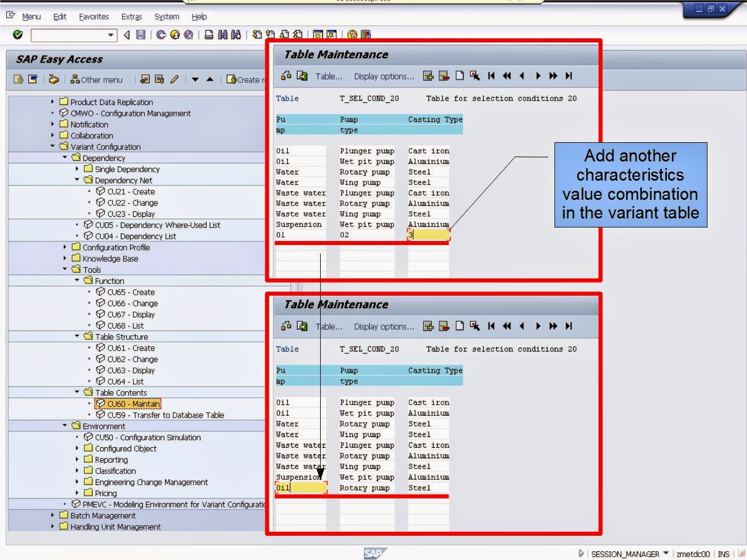Click the Display options... button
The width and height of the screenshot is (747, 560).
[x=384, y=76]
